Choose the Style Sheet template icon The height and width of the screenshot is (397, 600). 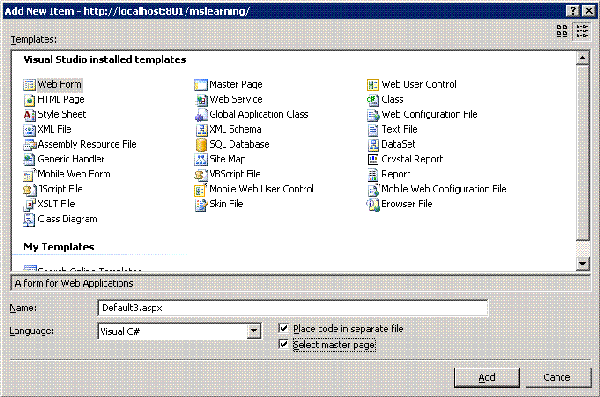pos(29,115)
